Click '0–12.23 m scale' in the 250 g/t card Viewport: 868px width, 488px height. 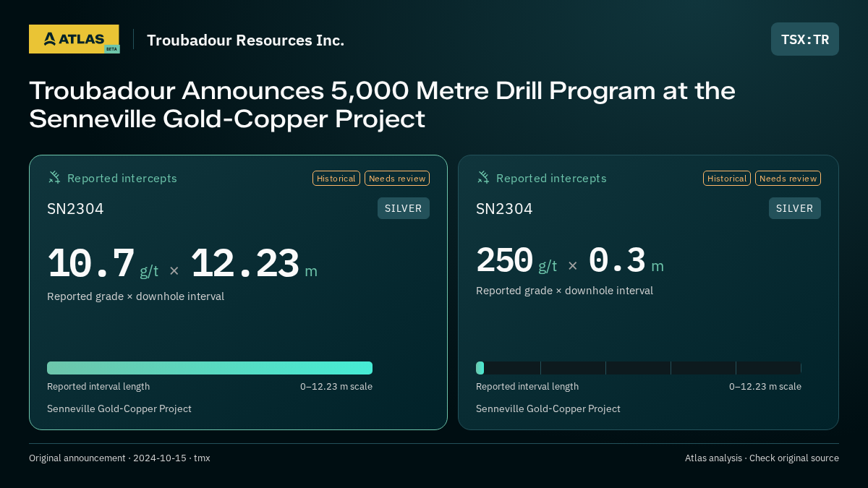coord(765,387)
